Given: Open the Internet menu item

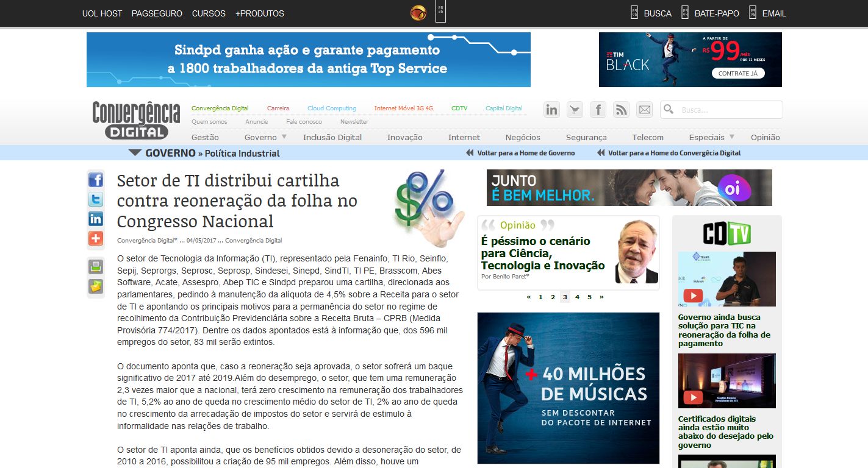Looking at the screenshot, I should click(x=464, y=138).
